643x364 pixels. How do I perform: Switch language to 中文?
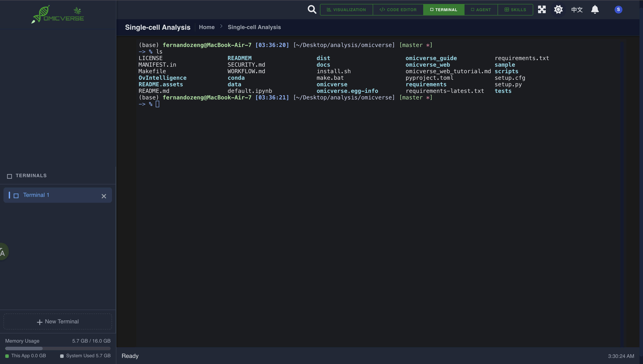point(577,10)
